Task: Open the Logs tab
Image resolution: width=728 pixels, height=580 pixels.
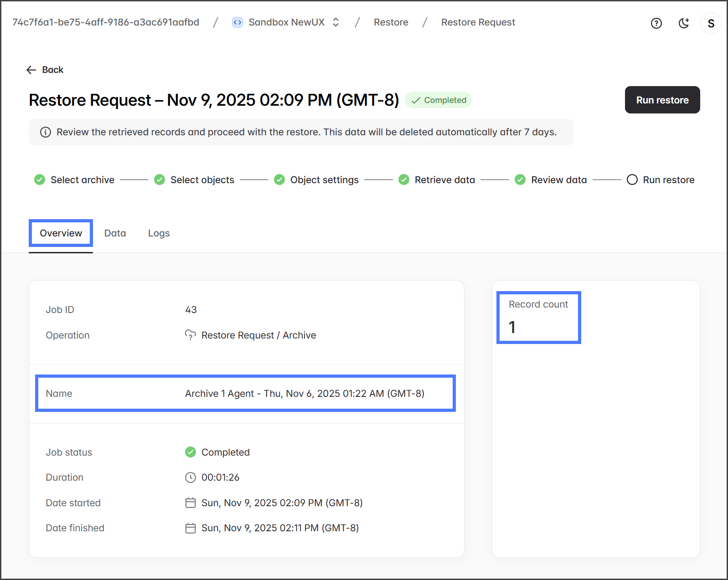Action: [159, 233]
